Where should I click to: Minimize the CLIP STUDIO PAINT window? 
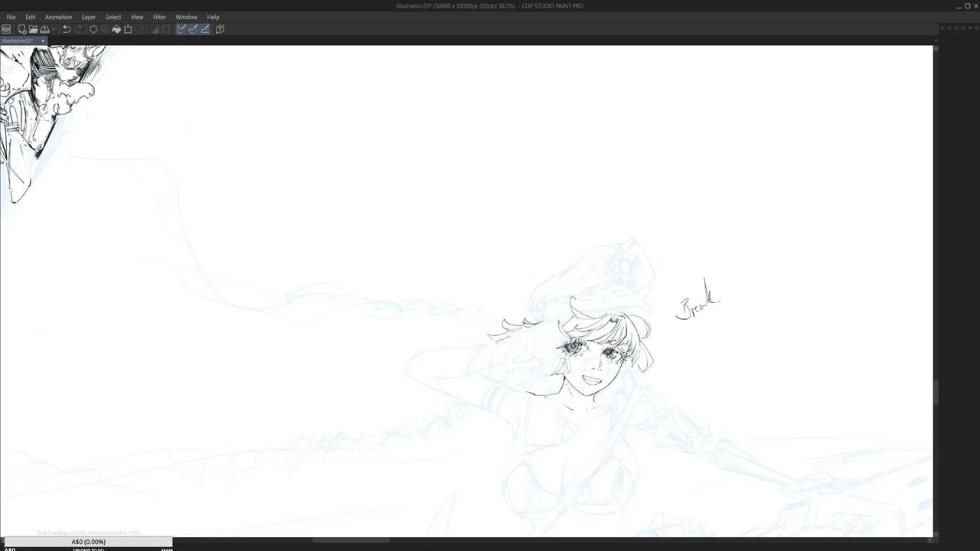[x=959, y=6]
